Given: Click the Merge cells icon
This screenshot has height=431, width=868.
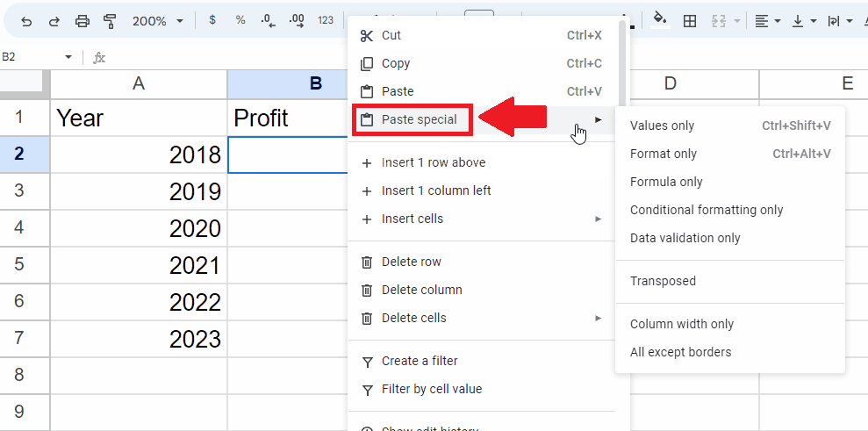Looking at the screenshot, I should (x=719, y=21).
